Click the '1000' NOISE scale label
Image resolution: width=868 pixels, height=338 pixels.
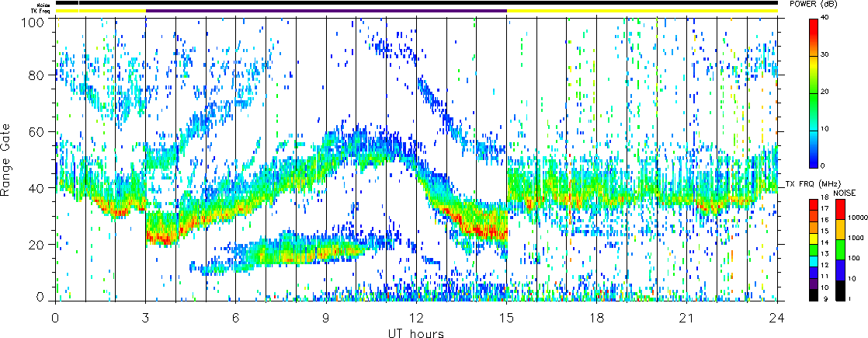(x=856, y=238)
